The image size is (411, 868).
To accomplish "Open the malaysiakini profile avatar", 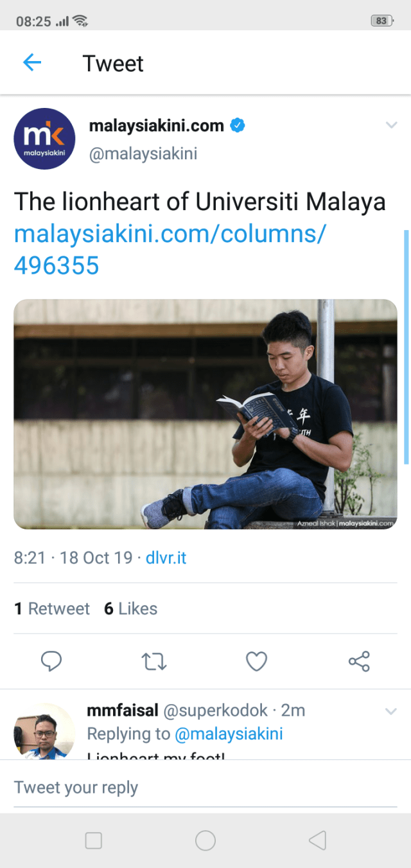I will click(x=45, y=138).
